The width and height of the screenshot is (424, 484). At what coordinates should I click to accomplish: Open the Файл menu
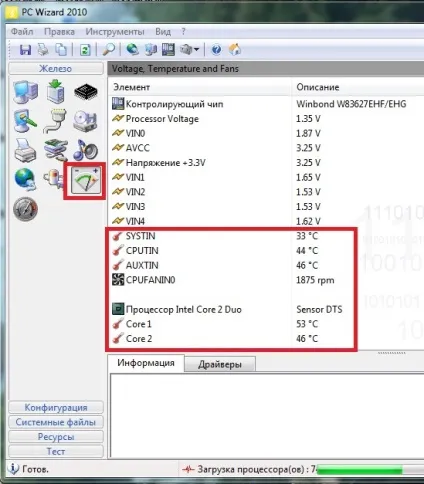(22, 32)
